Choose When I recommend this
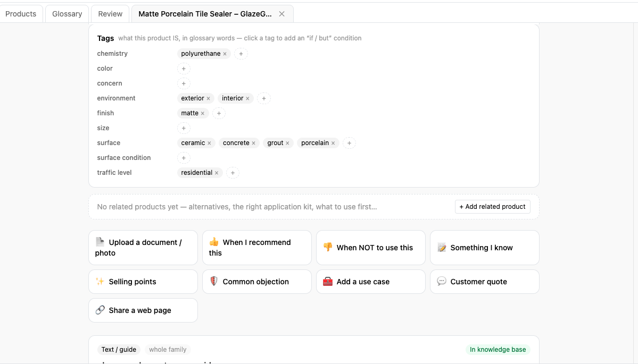 (x=257, y=248)
